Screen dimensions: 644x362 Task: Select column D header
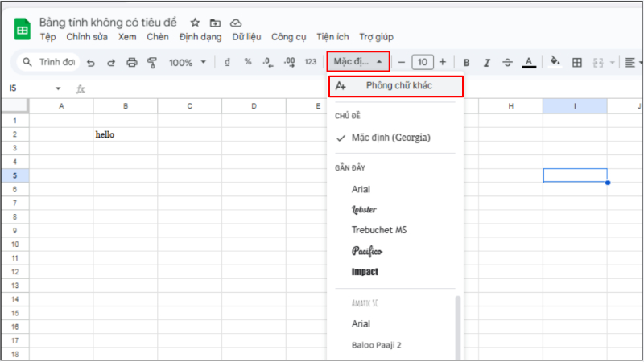254,106
